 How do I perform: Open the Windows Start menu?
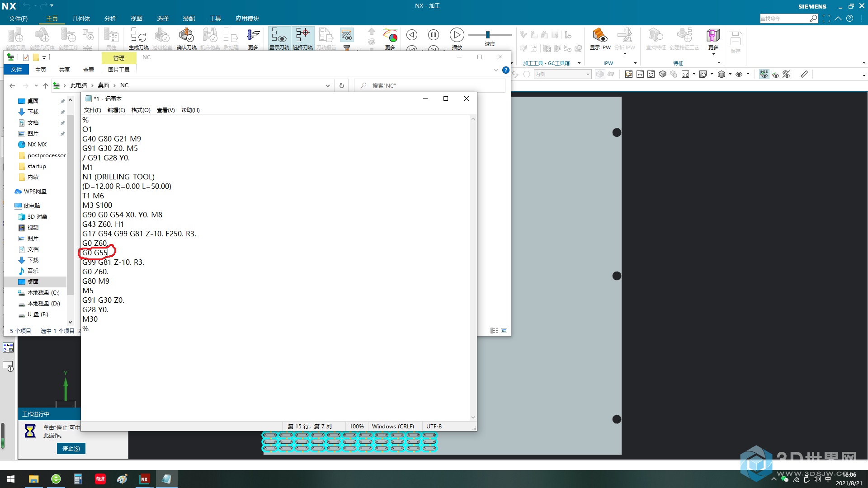click(x=11, y=479)
